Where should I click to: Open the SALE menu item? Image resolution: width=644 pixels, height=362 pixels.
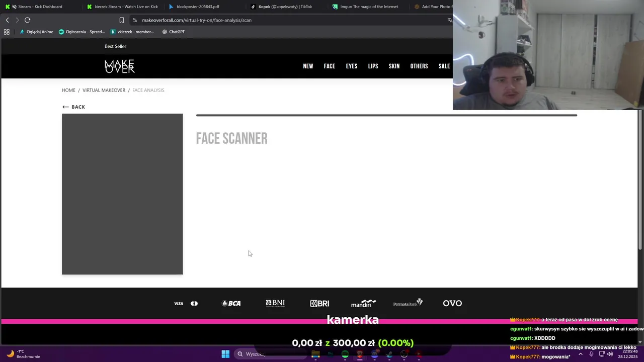click(444, 66)
